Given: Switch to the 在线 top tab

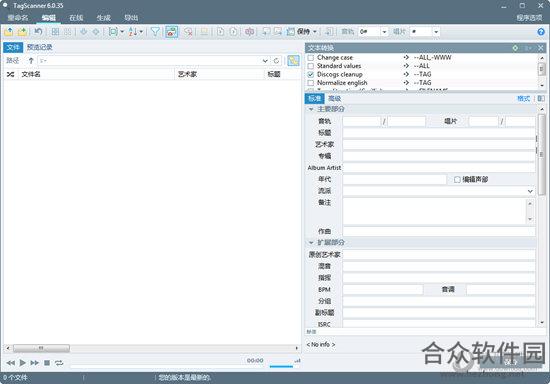Looking at the screenshot, I should (x=76, y=18).
